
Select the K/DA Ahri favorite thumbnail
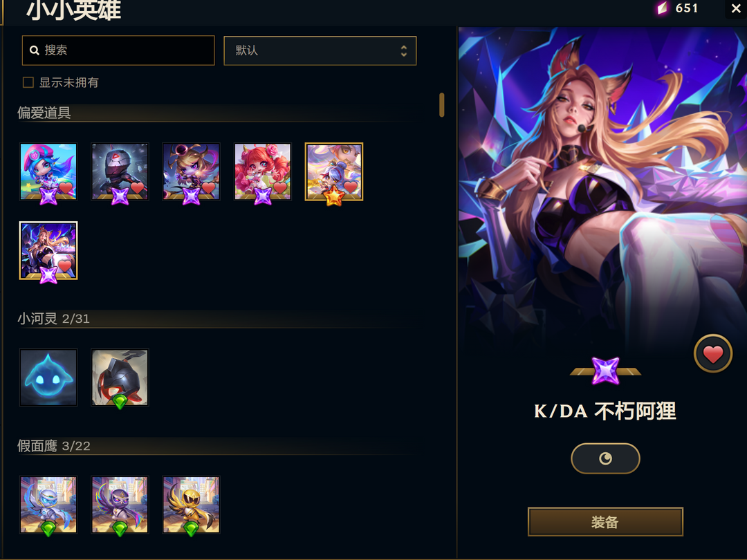48,250
